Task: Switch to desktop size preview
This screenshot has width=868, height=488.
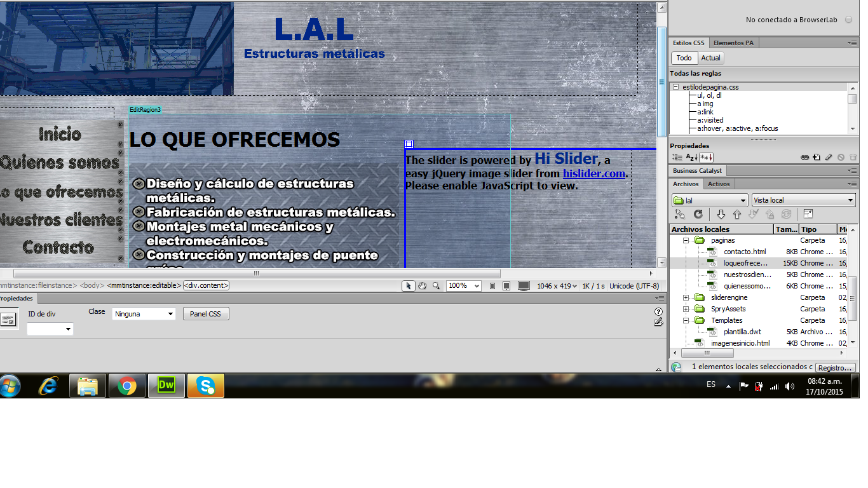Action: pyautogui.click(x=524, y=286)
